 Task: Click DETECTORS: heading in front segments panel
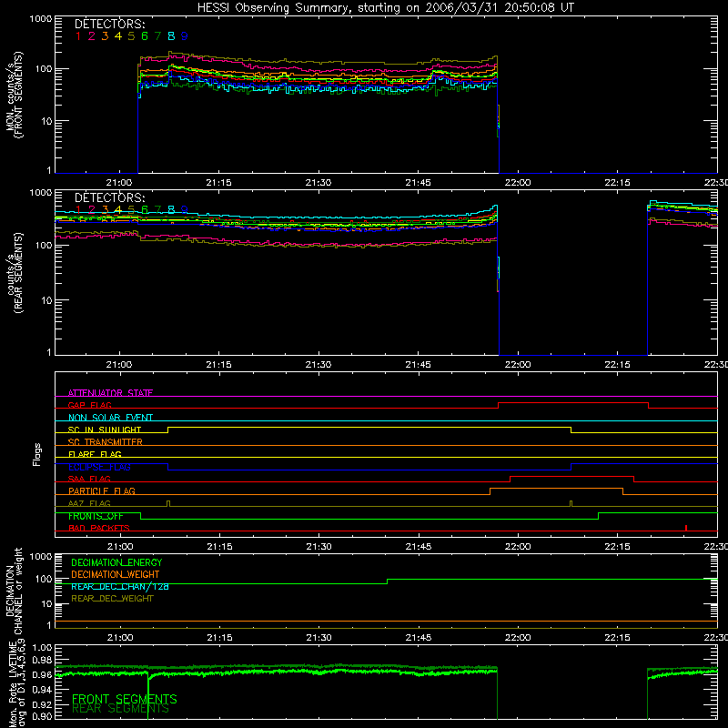(x=110, y=24)
